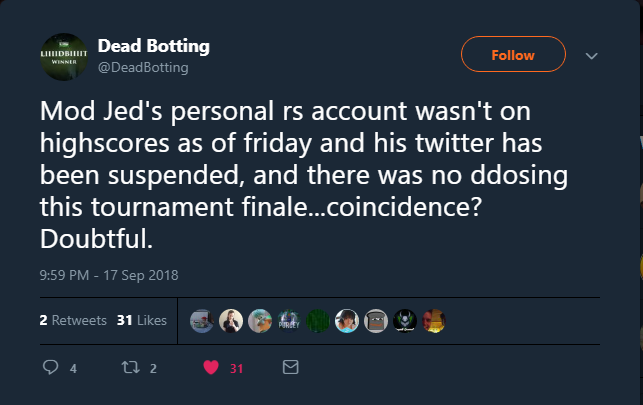
Task: Click the last red-yellow liker avatar
Action: click(433, 321)
